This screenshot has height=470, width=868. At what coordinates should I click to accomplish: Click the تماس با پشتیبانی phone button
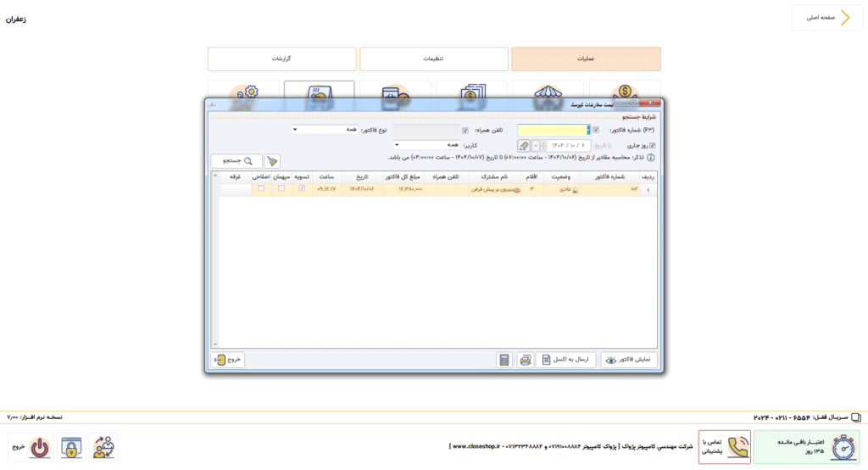[x=725, y=447]
